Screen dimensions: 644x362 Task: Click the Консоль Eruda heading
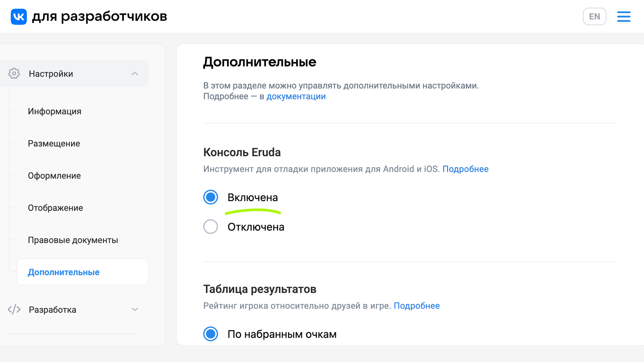click(242, 152)
